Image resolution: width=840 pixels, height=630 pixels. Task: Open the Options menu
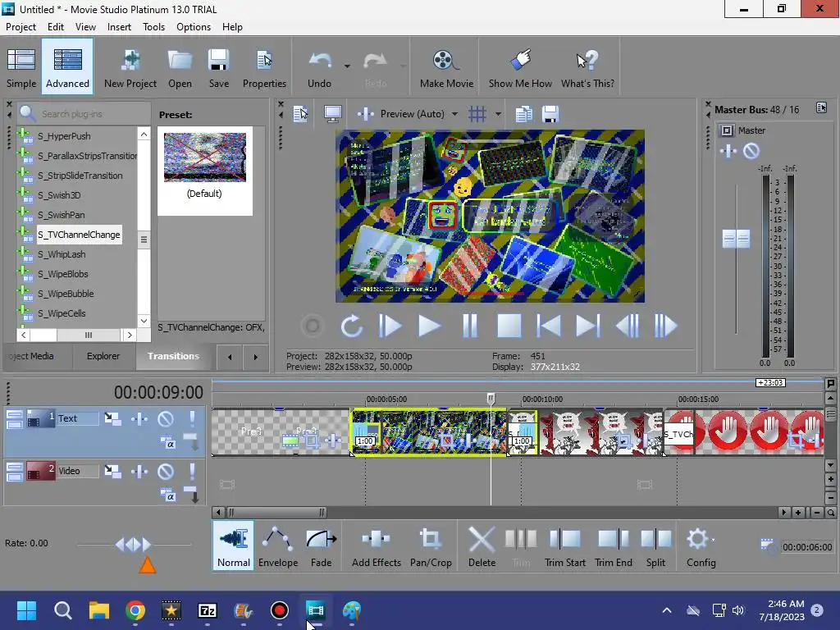pos(194,27)
